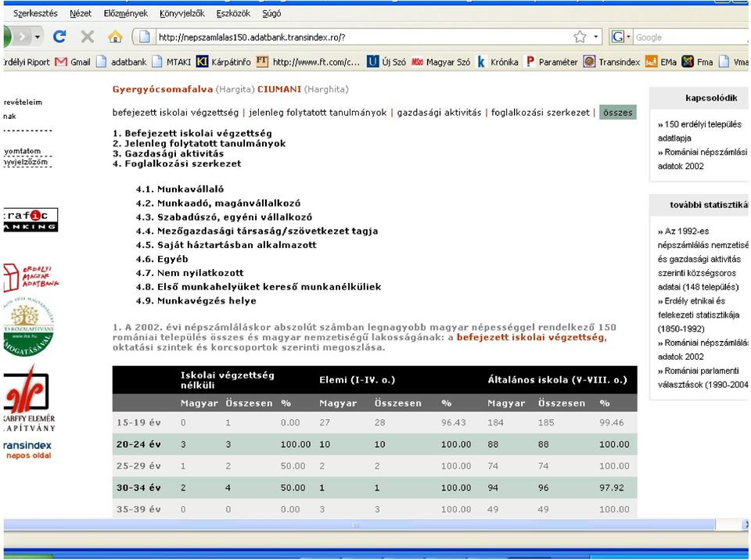Click the '30-34 év' row label
Viewport: 751px width, 560px height.
(138, 488)
